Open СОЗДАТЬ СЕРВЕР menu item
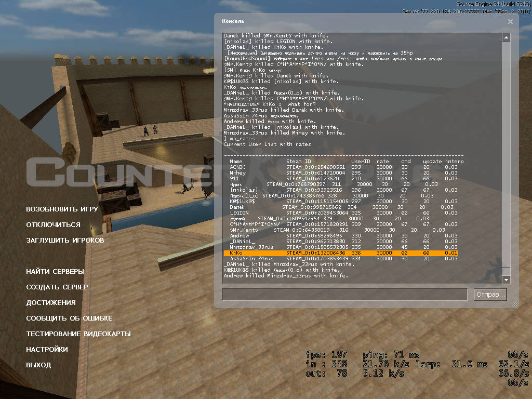 tap(57, 287)
